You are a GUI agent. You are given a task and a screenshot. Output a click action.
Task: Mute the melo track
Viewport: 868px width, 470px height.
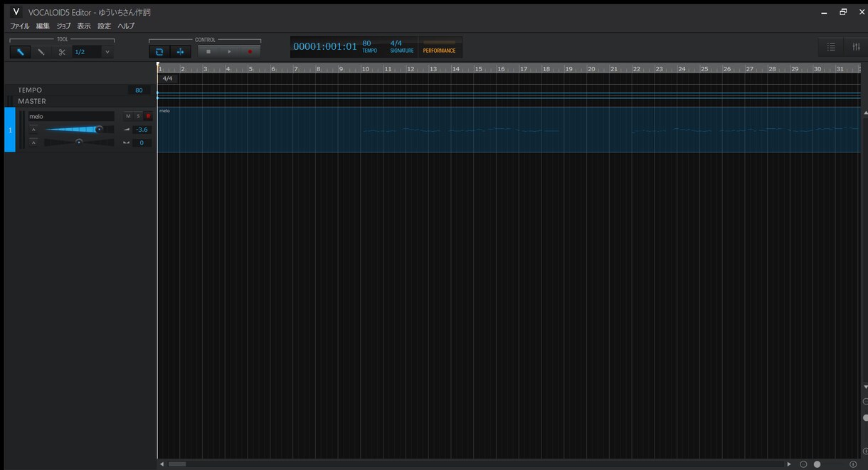click(x=128, y=116)
